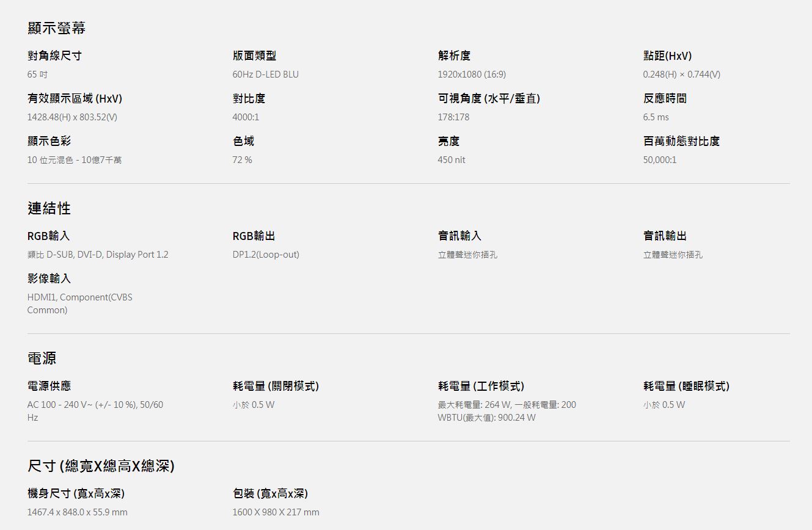Select the 1600 X 980 X 217 mm value
Viewport: 812px width, 530px height.
tap(276, 512)
